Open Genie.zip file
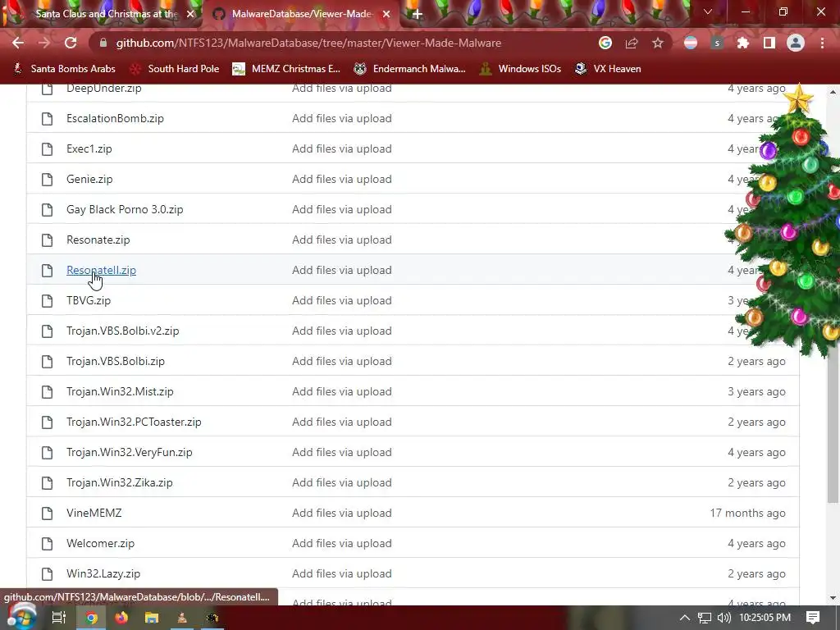The image size is (840, 630). 89,180
